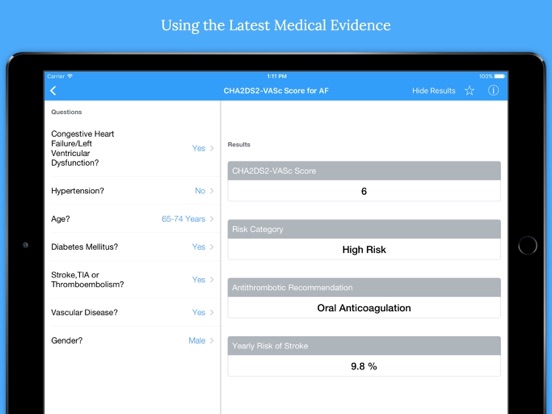Select the 'Diabetes Mellitus?' label

coord(84,247)
